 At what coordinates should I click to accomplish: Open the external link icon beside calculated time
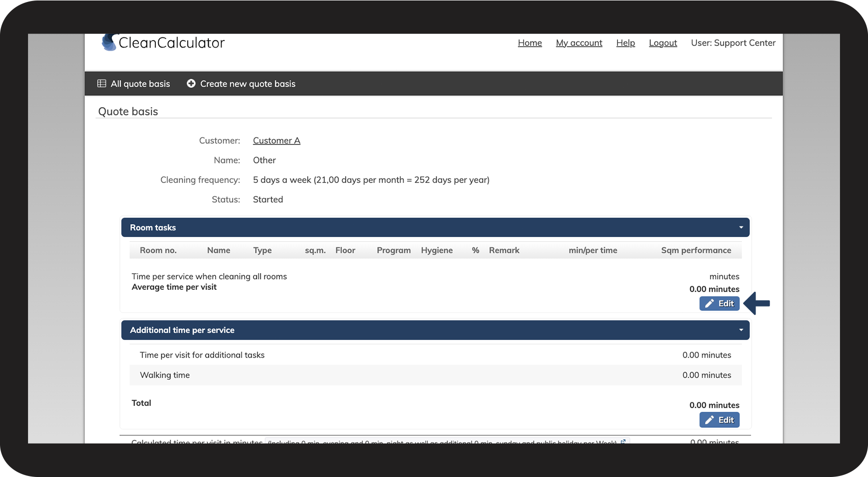(x=623, y=442)
